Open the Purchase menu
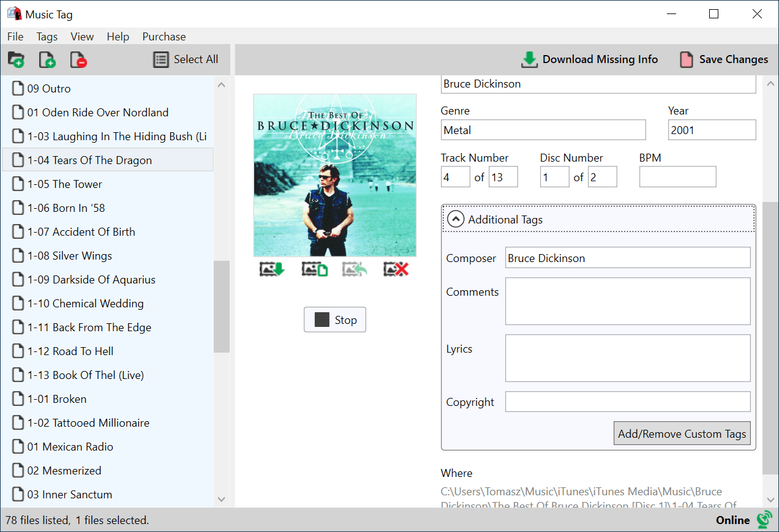The height and width of the screenshot is (532, 779). click(x=164, y=37)
